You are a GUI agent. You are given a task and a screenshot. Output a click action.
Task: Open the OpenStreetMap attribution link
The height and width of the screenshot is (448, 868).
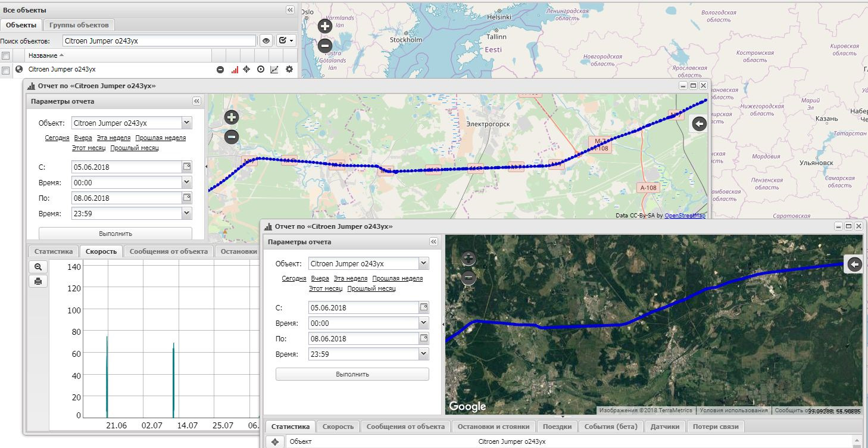[x=685, y=216]
